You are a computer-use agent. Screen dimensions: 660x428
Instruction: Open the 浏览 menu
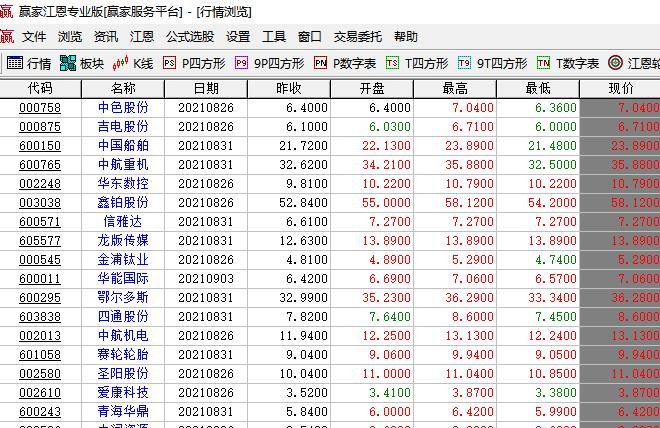pyautogui.click(x=70, y=37)
